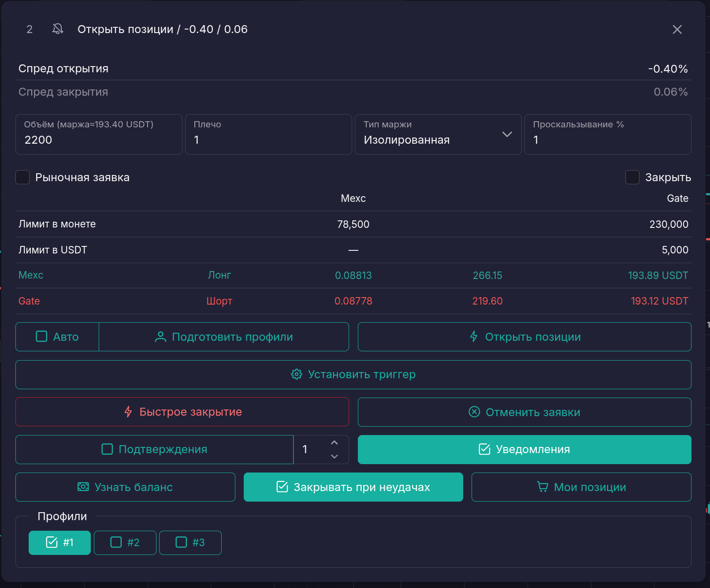Click the gear icon in Установить триггер
This screenshot has width=710, height=588.
[x=297, y=374]
